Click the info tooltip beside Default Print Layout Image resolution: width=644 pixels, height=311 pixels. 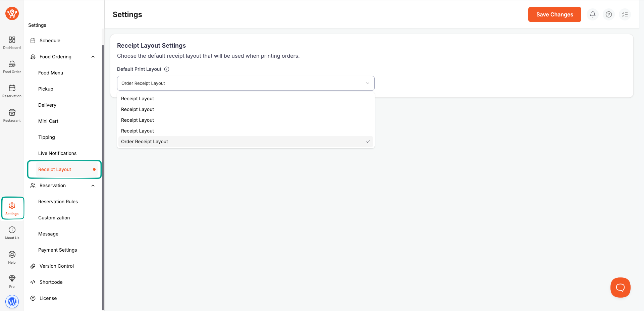(167, 69)
